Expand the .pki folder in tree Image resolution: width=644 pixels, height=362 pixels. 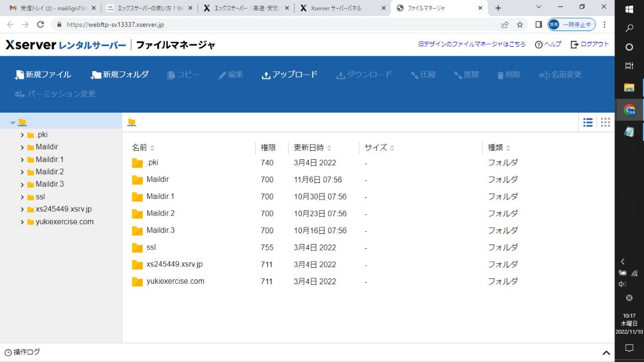tap(22, 135)
